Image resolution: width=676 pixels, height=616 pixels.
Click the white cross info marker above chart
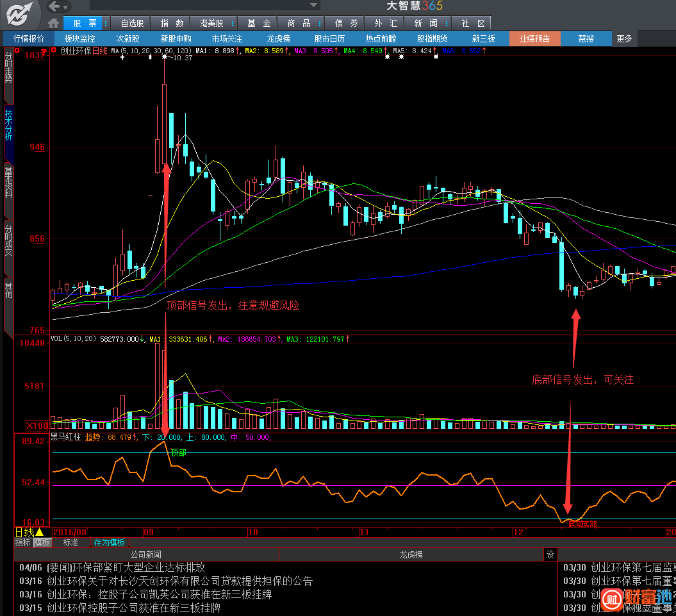coord(123,58)
